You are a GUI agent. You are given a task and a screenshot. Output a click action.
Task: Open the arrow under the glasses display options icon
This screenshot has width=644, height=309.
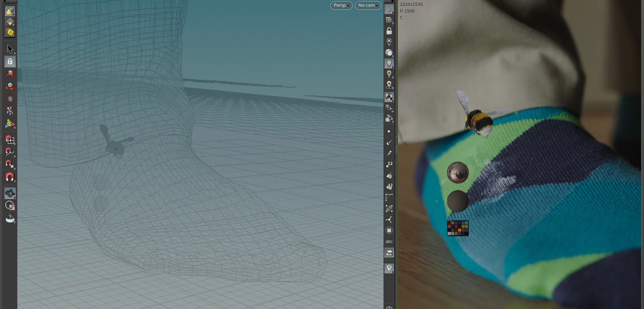click(393, 111)
